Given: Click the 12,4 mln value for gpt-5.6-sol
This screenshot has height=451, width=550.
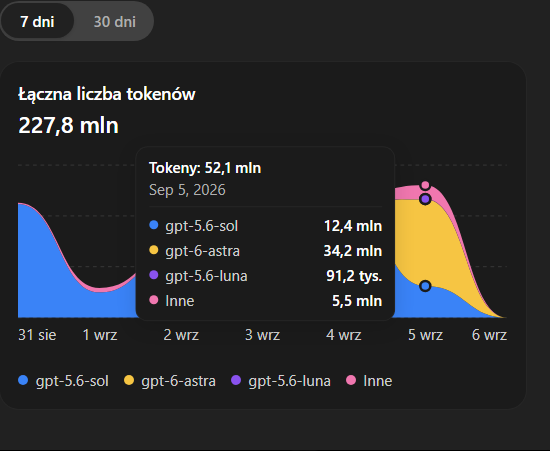Looking at the screenshot, I should (x=353, y=226).
